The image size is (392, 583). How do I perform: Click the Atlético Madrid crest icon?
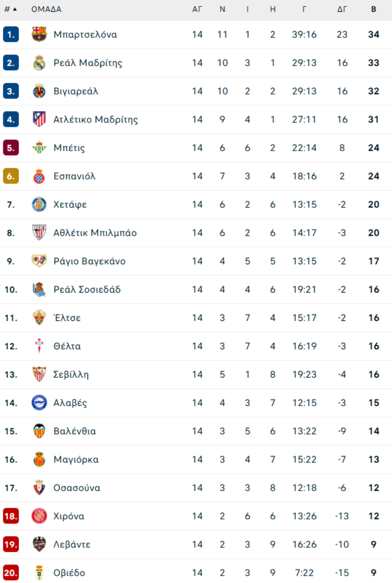coord(39,119)
